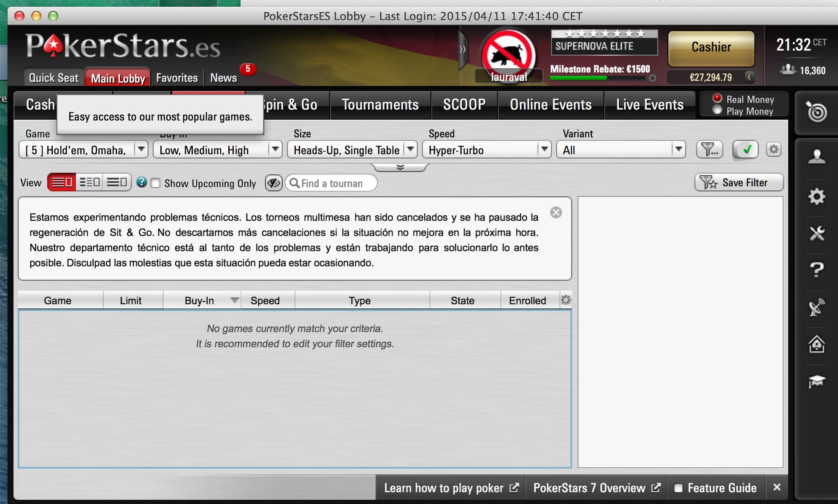This screenshot has height=504, width=838.
Task: Open the question mark help icon
Action: point(817,270)
